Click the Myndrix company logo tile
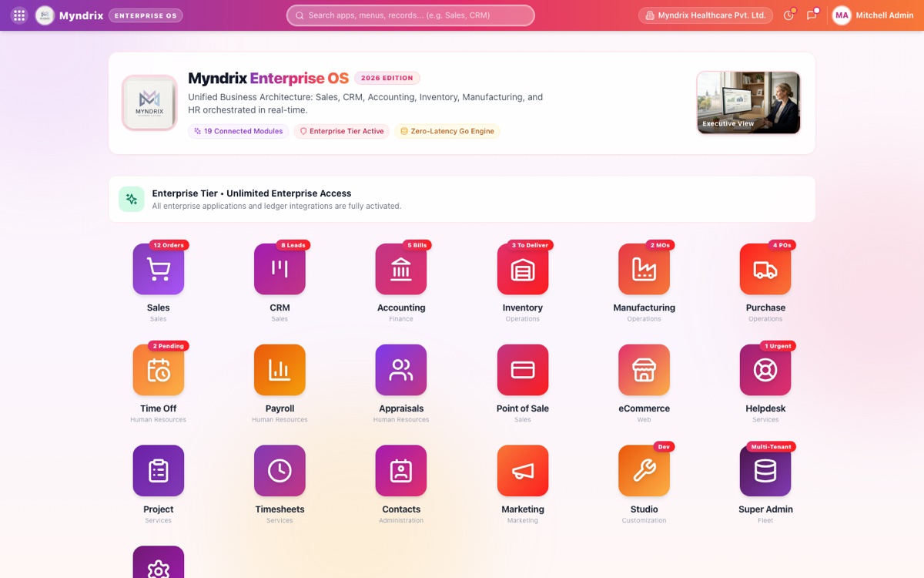The image size is (924, 578). 150,102
